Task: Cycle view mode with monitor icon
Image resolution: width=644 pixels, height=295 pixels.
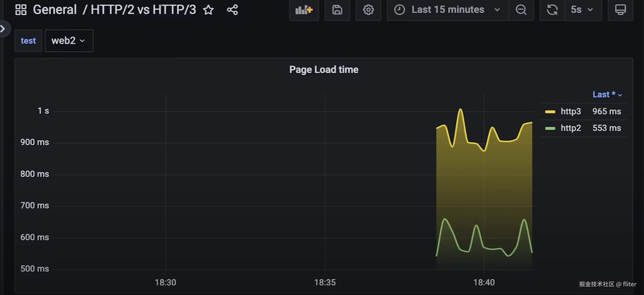Action: pyautogui.click(x=620, y=10)
